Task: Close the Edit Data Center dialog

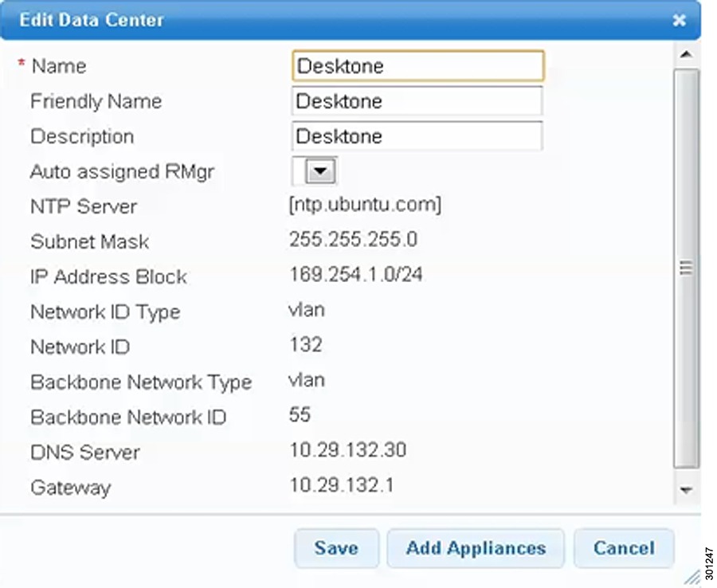Action: coord(680,20)
